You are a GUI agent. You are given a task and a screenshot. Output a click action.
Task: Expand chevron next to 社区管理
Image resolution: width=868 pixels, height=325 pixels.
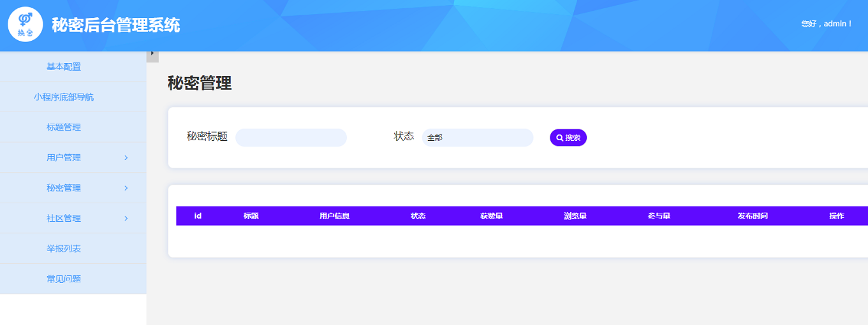click(126, 218)
